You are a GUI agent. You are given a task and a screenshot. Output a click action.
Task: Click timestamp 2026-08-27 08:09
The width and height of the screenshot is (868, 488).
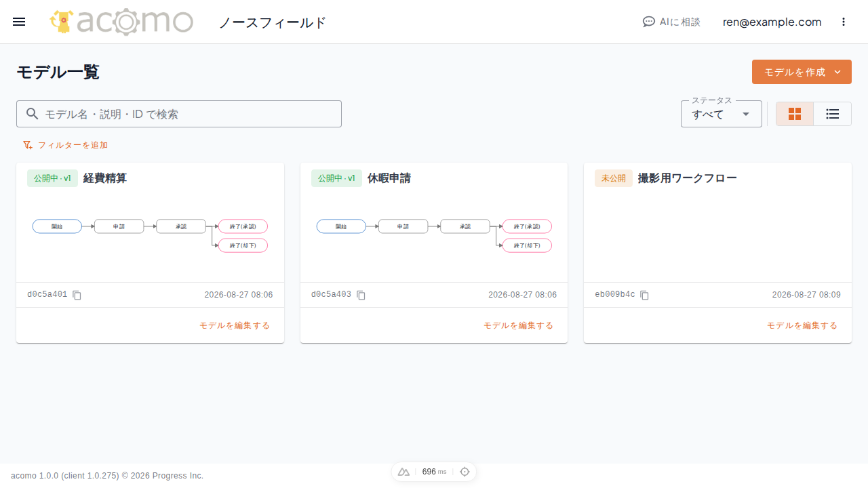(806, 295)
